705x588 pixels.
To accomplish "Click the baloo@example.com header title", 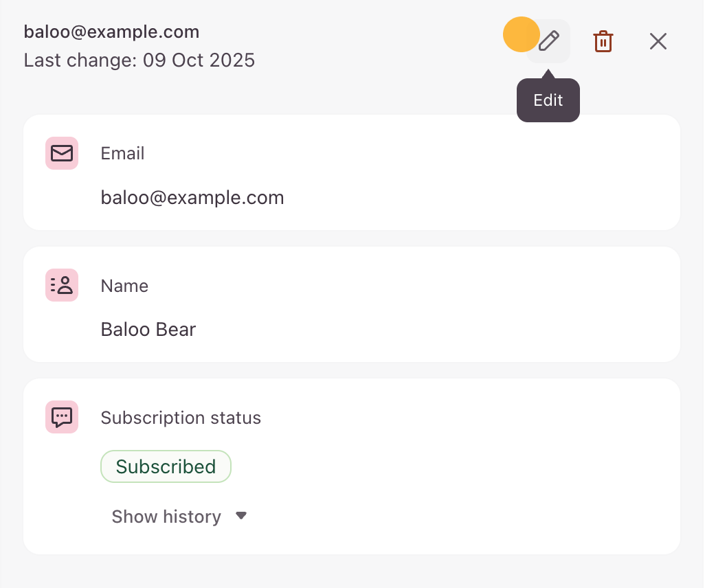I will tap(111, 32).
